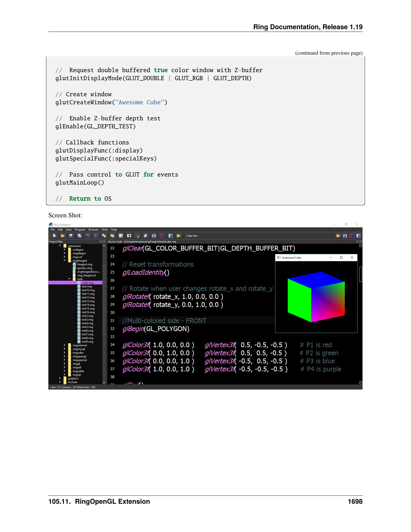Click the Open file icon beside New
The image size is (411, 532).
pyautogui.click(x=63, y=235)
